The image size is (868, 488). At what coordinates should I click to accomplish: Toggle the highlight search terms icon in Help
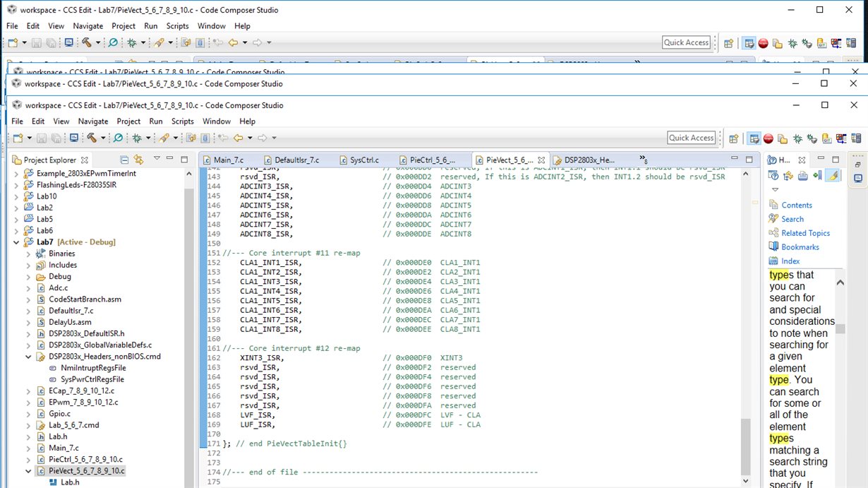coord(833,175)
